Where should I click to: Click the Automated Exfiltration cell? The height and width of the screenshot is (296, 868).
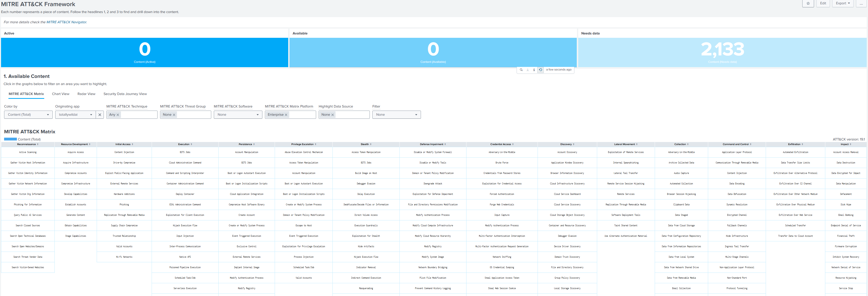point(796,152)
